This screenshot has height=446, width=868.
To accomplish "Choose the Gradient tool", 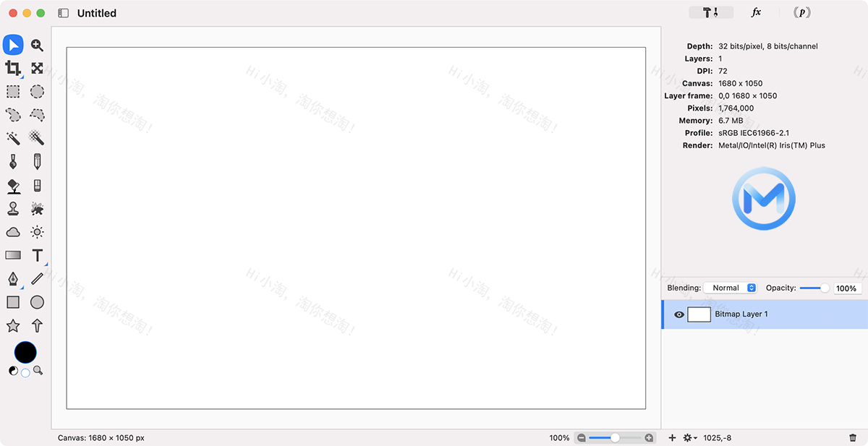I will pyautogui.click(x=12, y=254).
